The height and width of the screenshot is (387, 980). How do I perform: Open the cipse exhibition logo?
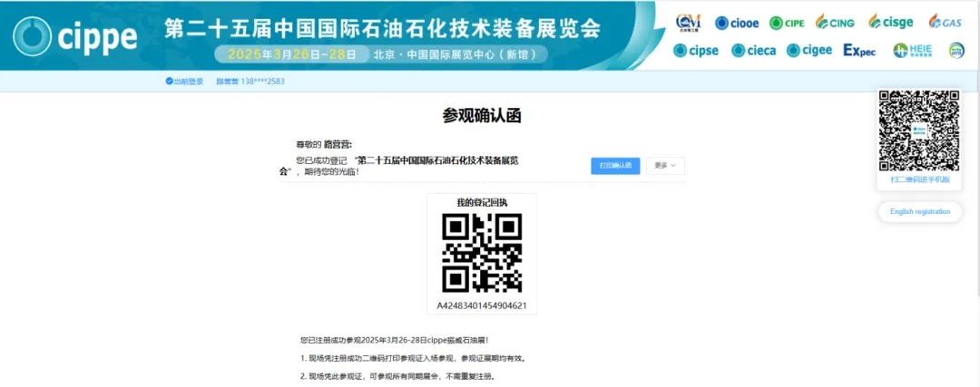[x=696, y=51]
